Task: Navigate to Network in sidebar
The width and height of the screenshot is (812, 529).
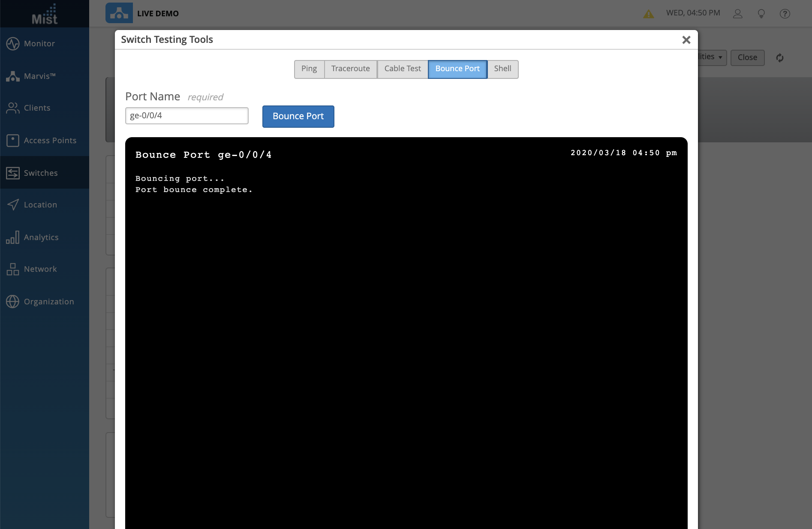Action: click(40, 269)
